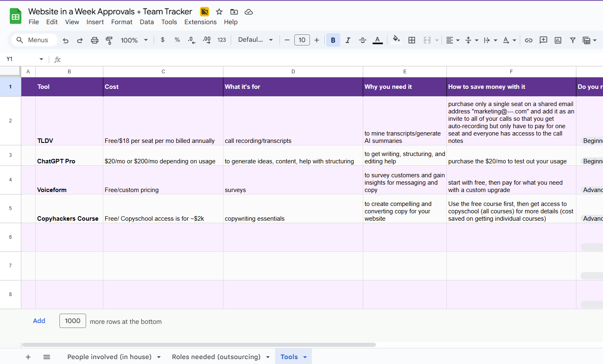This screenshot has height=364, width=603.
Task: Click Merge cells icon
Action: pos(427,40)
